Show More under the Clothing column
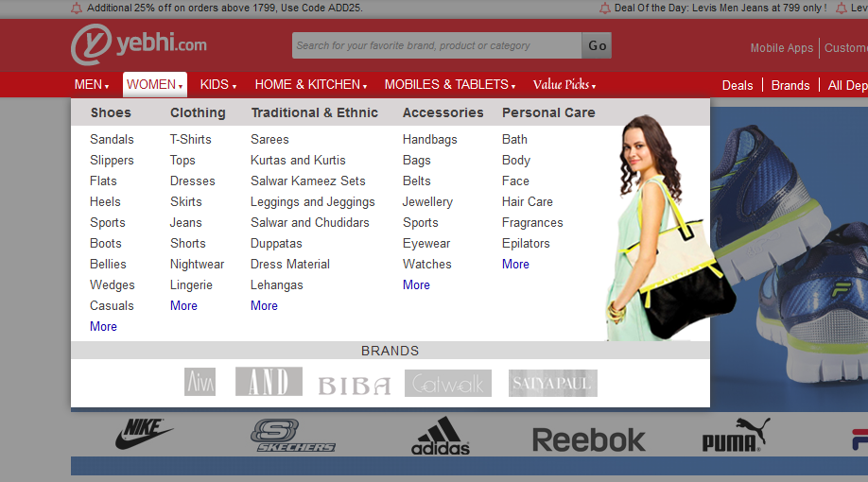 [183, 305]
